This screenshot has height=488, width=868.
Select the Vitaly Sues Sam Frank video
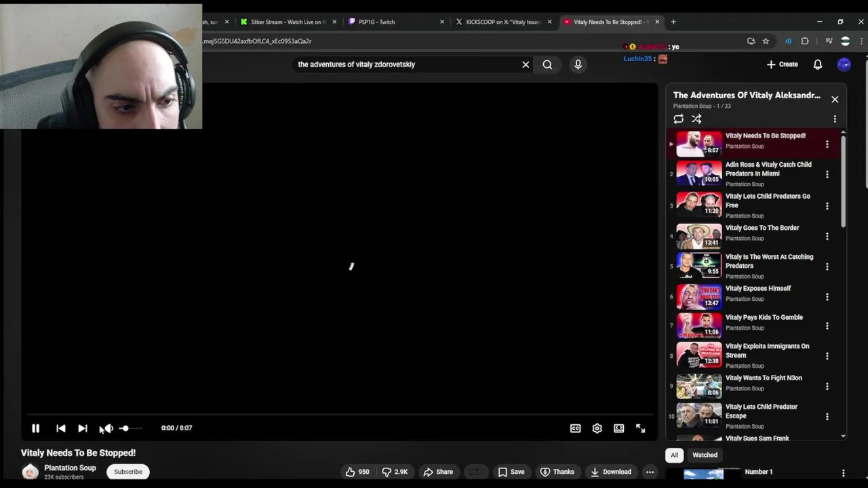[757, 439]
